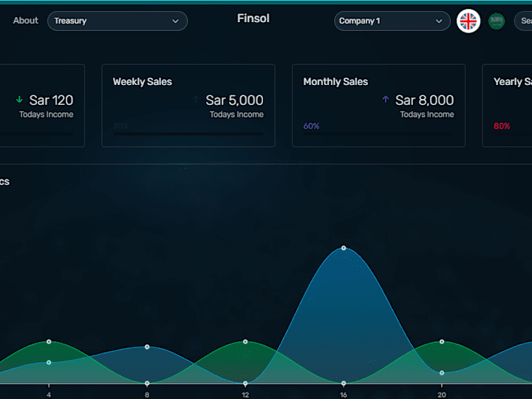Click the green data point at 12
Screen dimensions: 532x399
pos(245,341)
